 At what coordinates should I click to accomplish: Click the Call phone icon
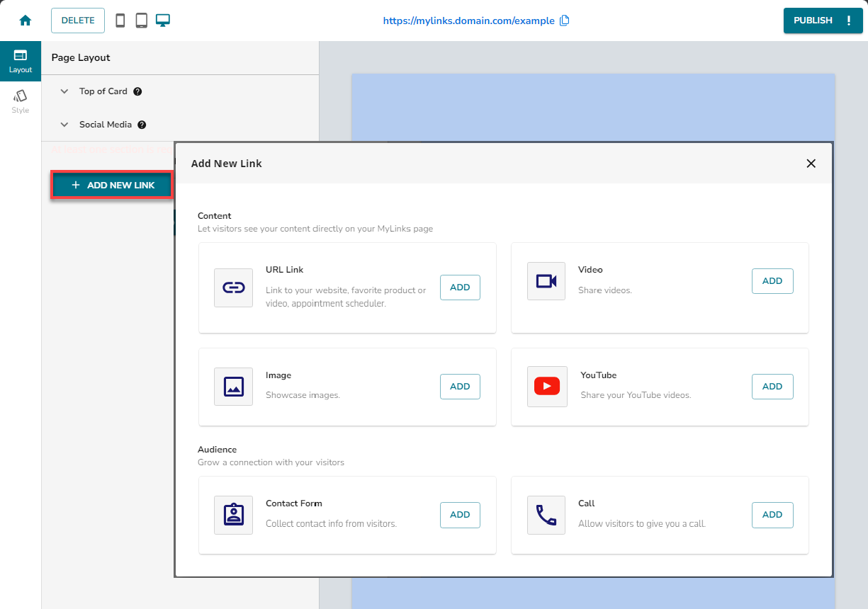tap(546, 515)
